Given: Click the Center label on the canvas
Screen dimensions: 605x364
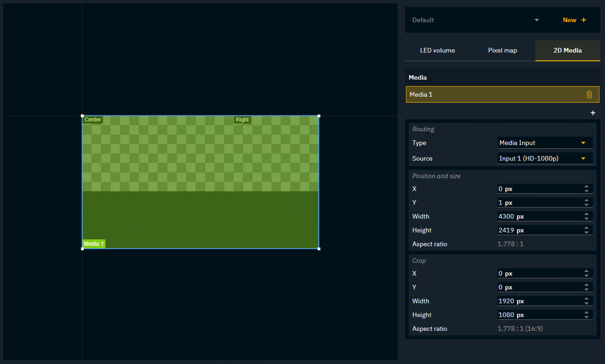Looking at the screenshot, I should tap(93, 120).
